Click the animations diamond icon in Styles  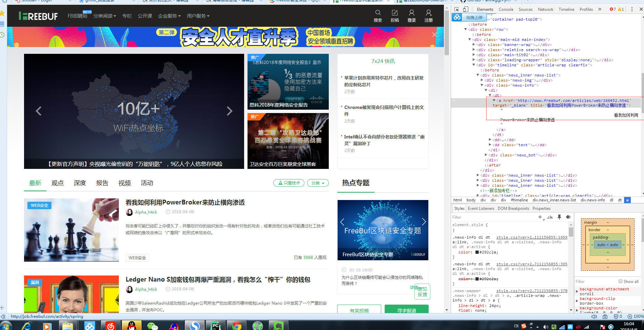[568, 217]
